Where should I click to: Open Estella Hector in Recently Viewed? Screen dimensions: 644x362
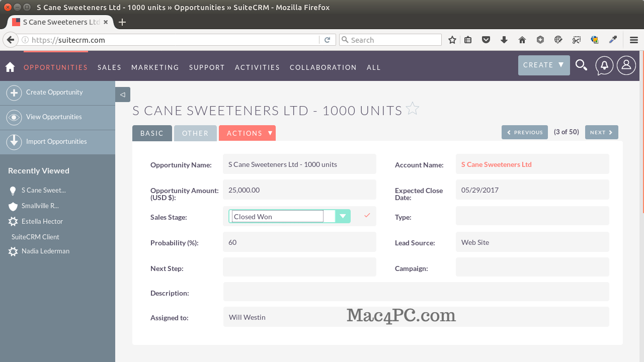click(x=42, y=222)
